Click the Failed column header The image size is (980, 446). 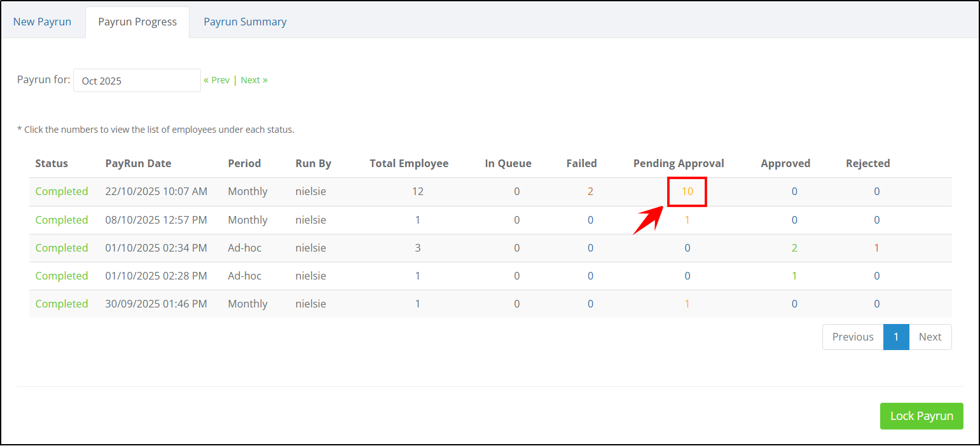point(582,163)
